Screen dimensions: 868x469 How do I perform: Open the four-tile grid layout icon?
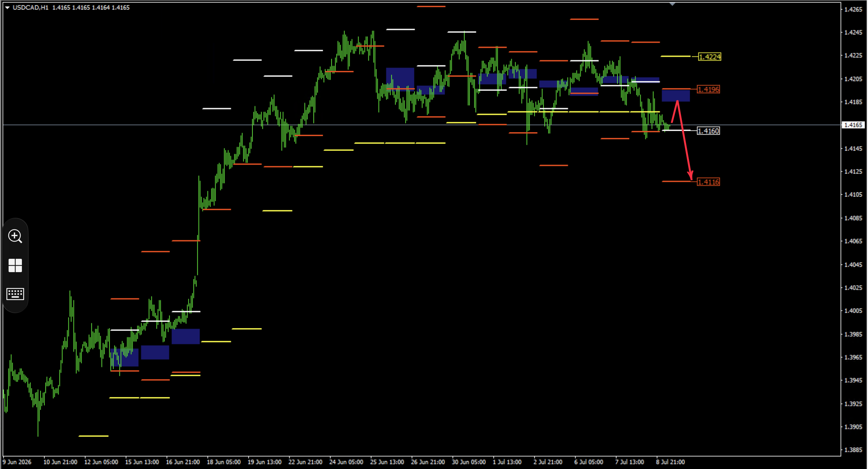click(x=15, y=266)
